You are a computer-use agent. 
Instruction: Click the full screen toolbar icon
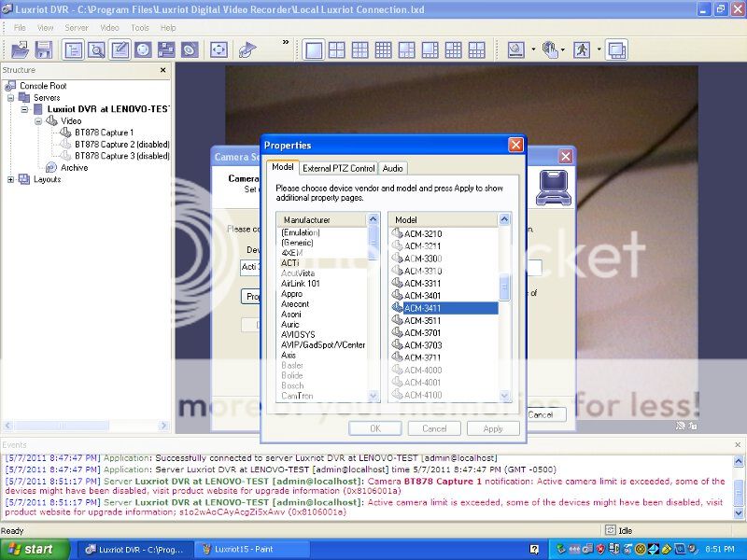pos(218,49)
